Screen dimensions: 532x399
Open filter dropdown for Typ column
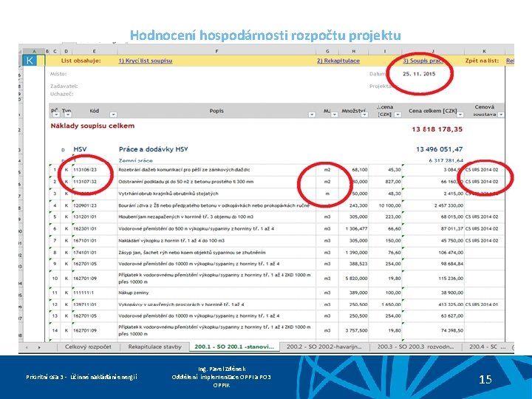68,115
